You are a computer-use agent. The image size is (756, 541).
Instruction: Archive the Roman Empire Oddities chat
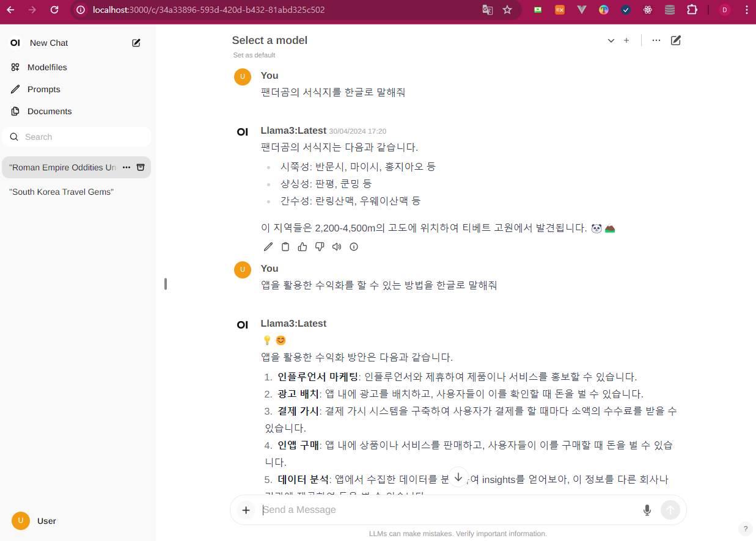click(141, 167)
